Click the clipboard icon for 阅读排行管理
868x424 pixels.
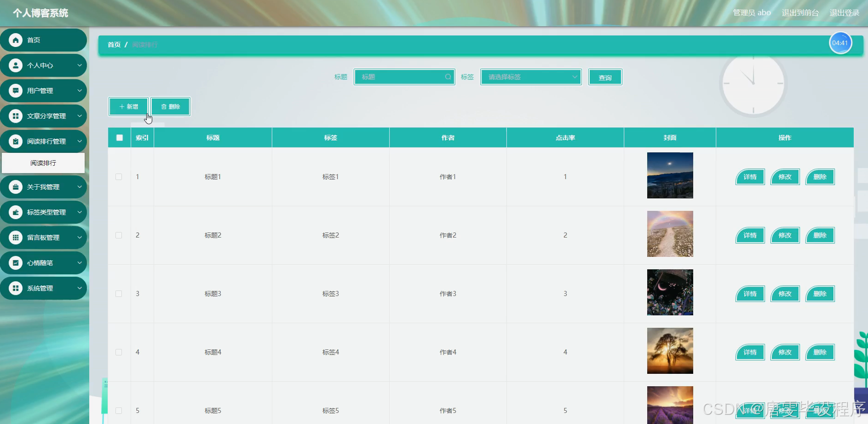pos(16,141)
